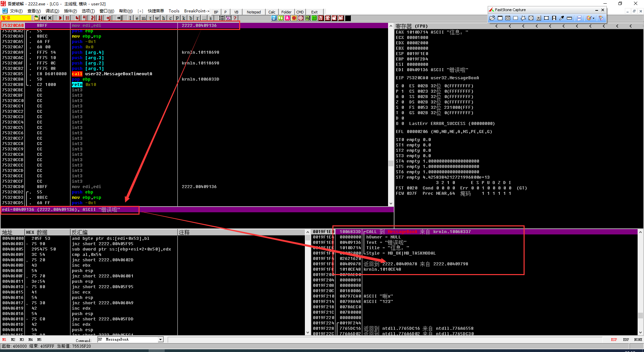Click the debugging options list icon
The image size is (644, 352).
coord(222,18)
